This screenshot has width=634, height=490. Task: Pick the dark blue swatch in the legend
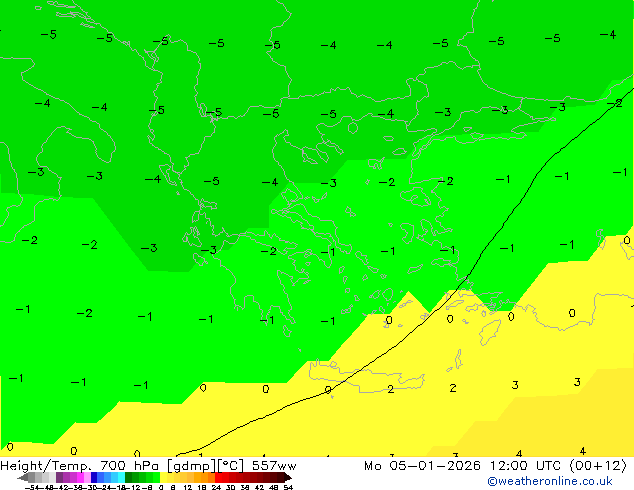point(94,477)
